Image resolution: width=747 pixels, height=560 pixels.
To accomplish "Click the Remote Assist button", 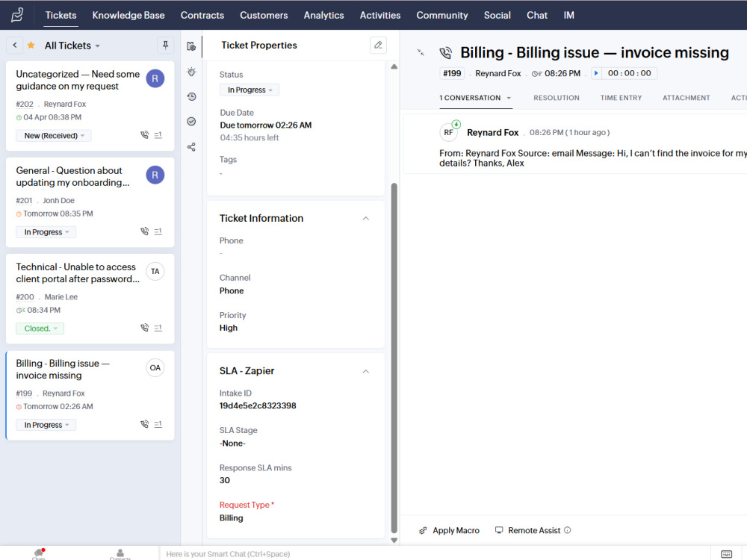I will click(528, 530).
